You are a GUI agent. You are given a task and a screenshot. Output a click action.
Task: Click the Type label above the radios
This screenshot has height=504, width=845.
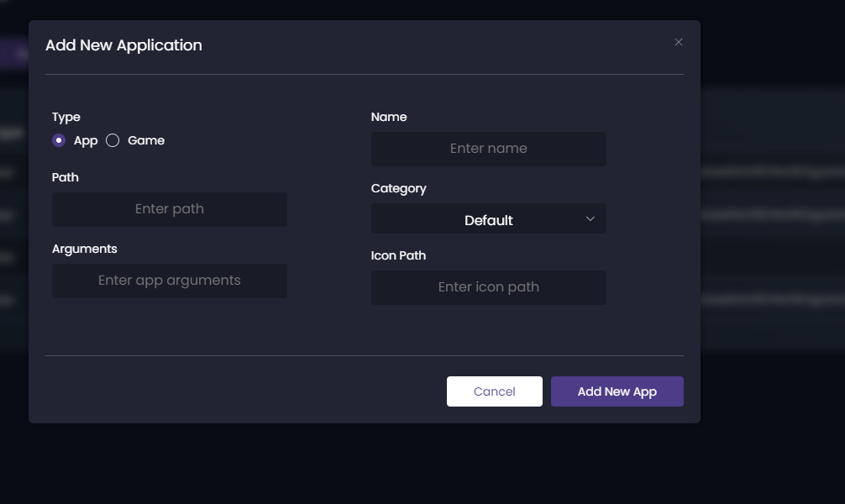[66, 117]
